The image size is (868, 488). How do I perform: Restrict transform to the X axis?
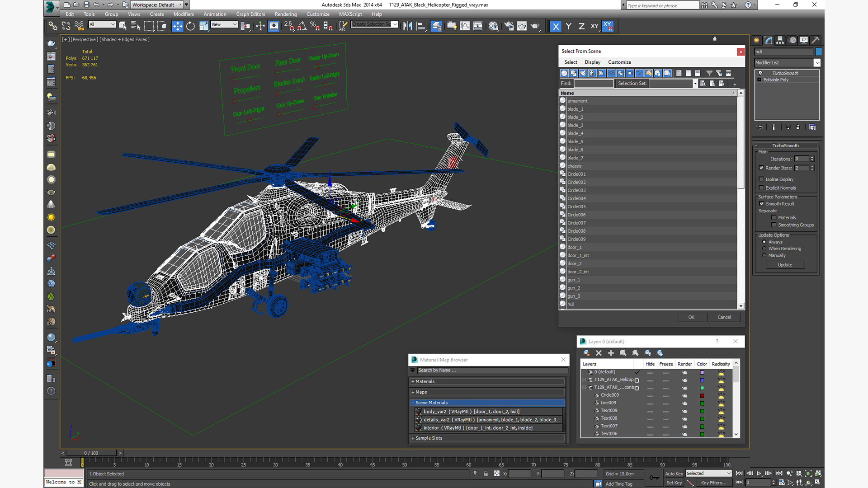pos(556,26)
